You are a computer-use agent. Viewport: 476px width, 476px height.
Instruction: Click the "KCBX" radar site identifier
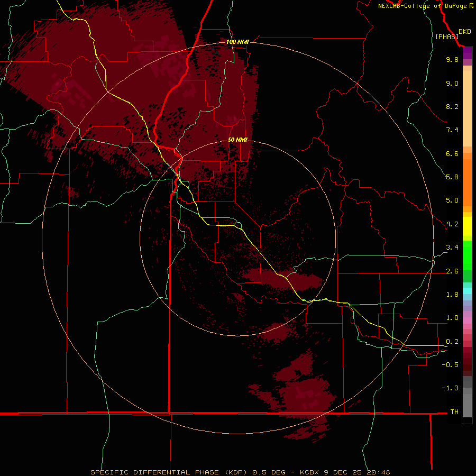point(309,472)
